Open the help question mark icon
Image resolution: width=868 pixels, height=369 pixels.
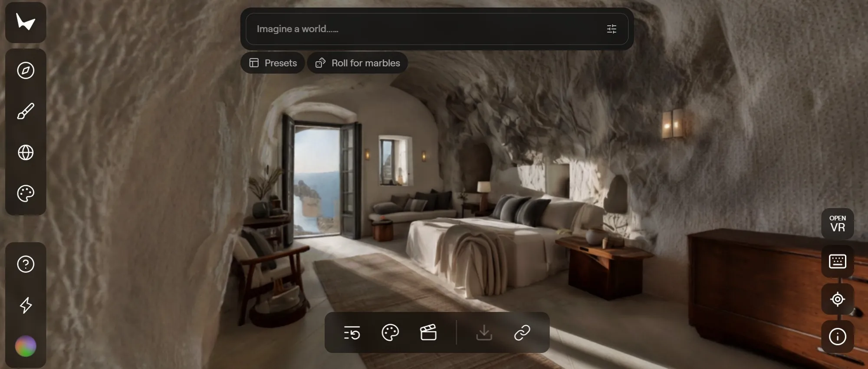coord(26,264)
